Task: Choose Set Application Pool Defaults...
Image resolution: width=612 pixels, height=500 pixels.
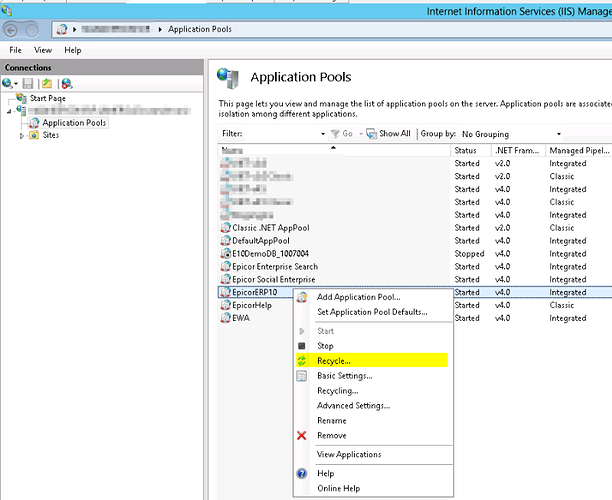Action: coord(372,312)
